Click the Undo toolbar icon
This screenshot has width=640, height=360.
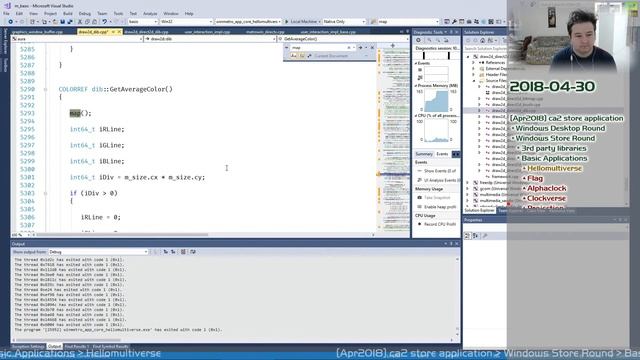(105, 22)
